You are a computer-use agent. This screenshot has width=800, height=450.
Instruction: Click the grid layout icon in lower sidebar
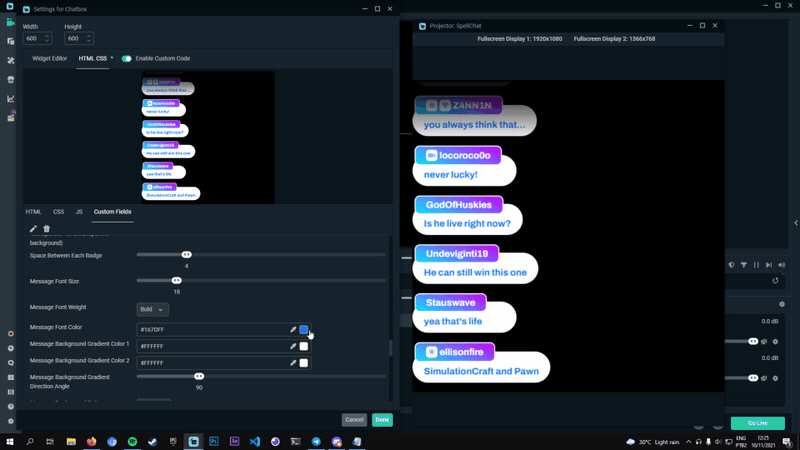[x=11, y=378]
